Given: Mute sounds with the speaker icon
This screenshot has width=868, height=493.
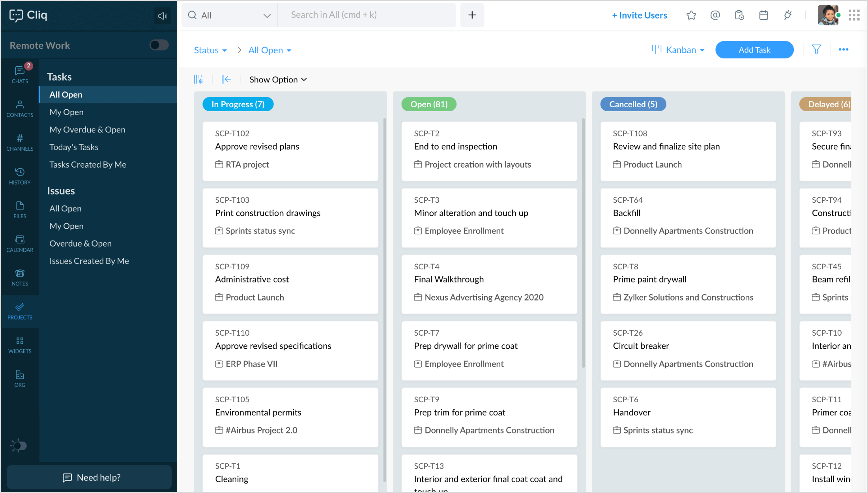Looking at the screenshot, I should (x=162, y=16).
